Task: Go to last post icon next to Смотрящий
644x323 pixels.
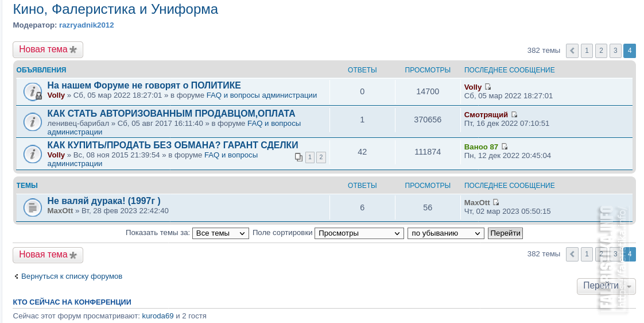Action: coord(514,115)
